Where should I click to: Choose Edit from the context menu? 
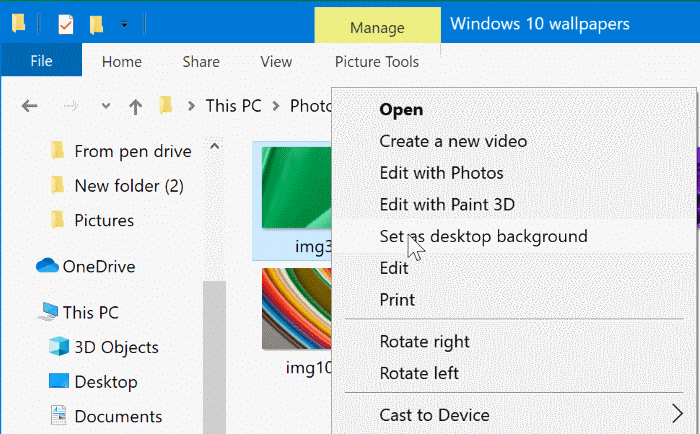pos(394,268)
